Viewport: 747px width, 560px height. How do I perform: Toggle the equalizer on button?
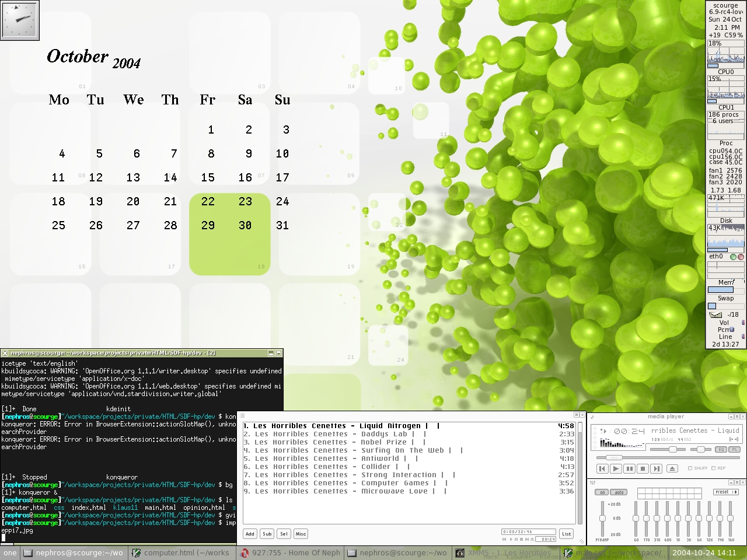point(603,492)
